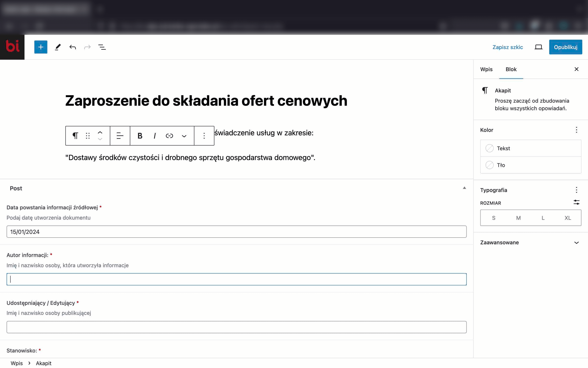Click the Kolor section heading
The height and width of the screenshot is (368, 588).
pos(487,130)
